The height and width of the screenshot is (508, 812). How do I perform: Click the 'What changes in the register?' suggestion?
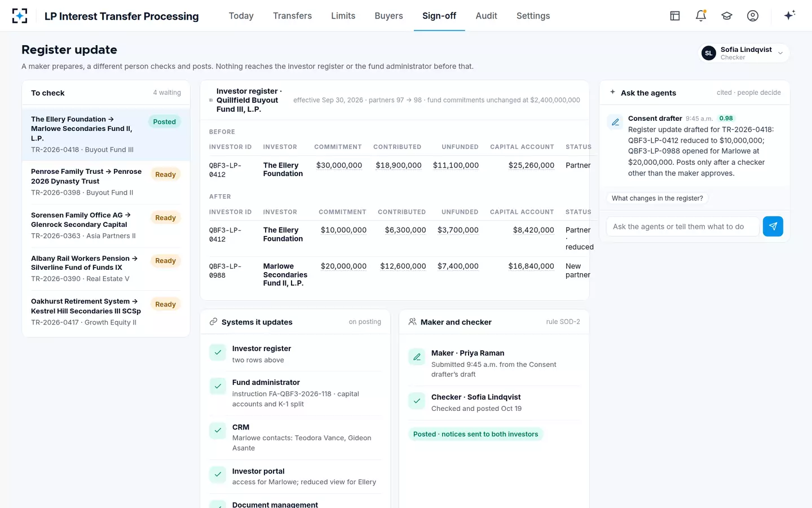[657, 198]
